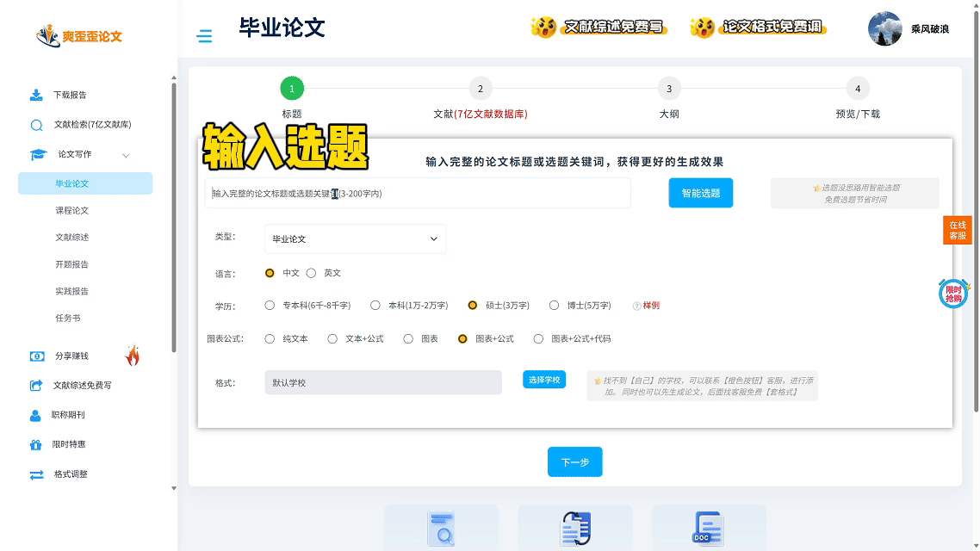The width and height of the screenshot is (980, 551).
Task: Click the thesis title input field
Action: [418, 194]
